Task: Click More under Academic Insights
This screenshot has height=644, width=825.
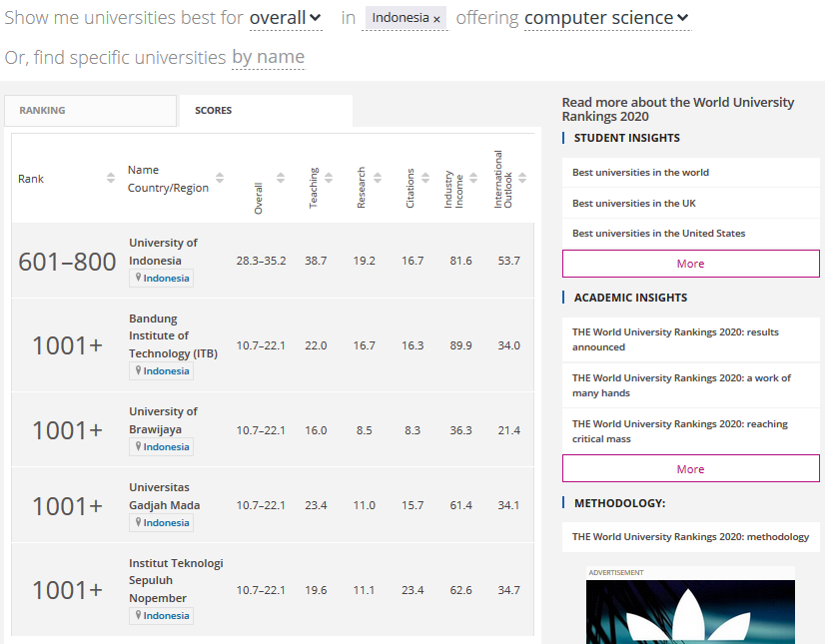Action: tap(690, 469)
